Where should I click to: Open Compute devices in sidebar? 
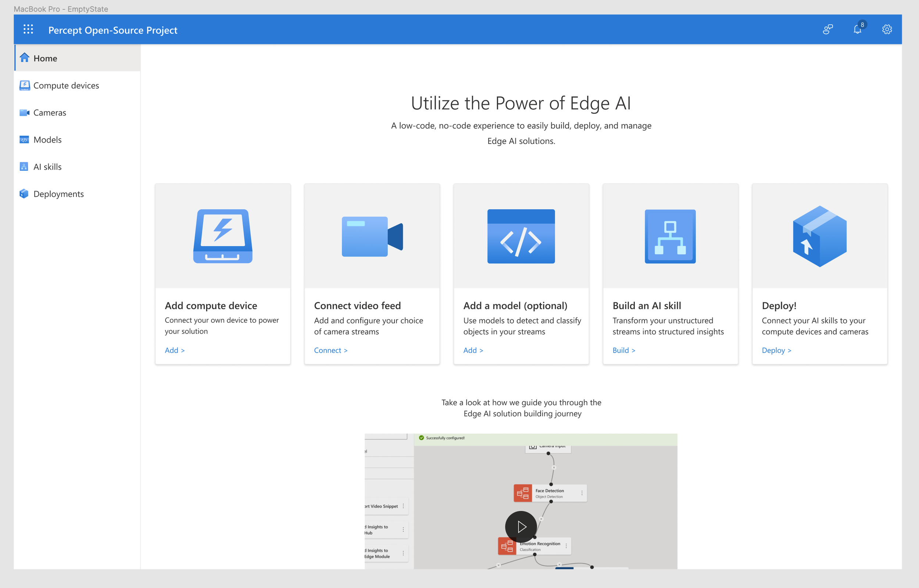coord(66,85)
